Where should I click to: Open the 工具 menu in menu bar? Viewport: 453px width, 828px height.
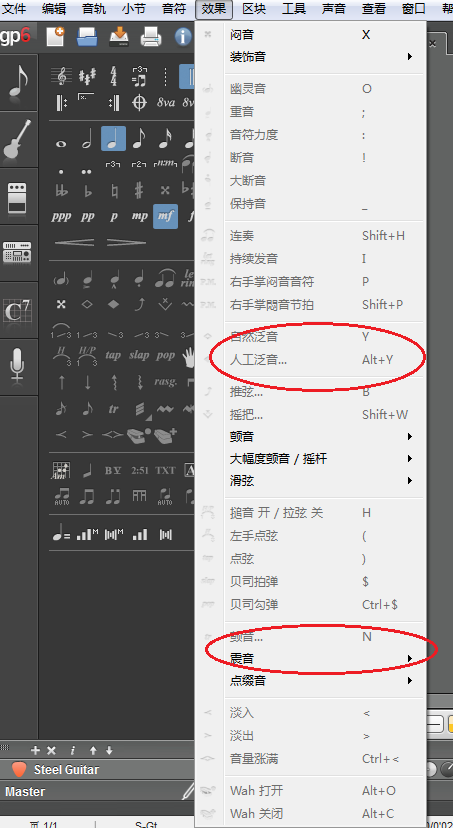(x=294, y=8)
